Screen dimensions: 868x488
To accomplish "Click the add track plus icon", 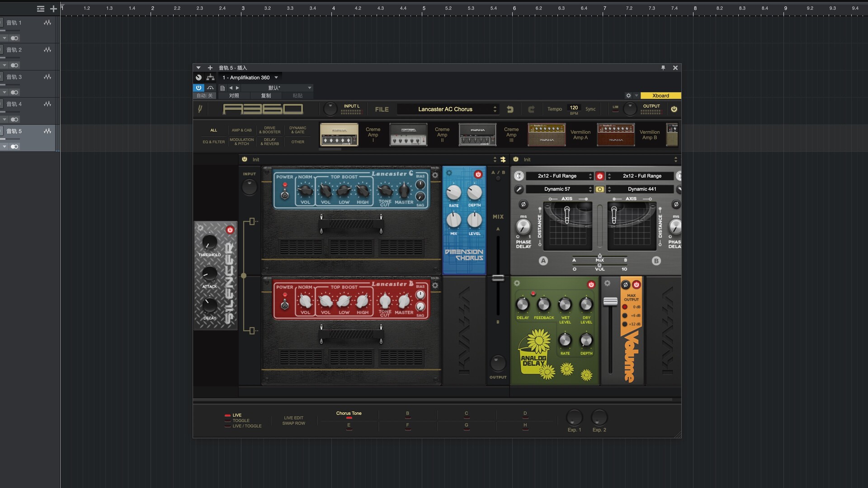I will [x=53, y=9].
